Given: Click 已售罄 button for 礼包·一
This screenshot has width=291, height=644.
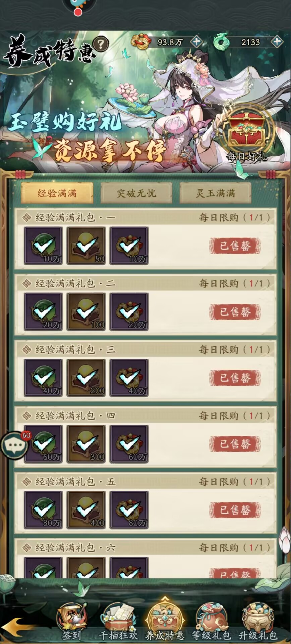Looking at the screenshot, I should [x=235, y=246].
